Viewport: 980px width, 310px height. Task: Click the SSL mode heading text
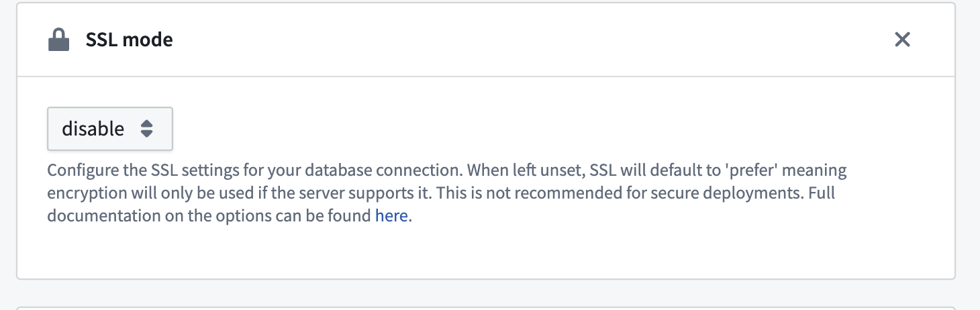[x=129, y=40]
